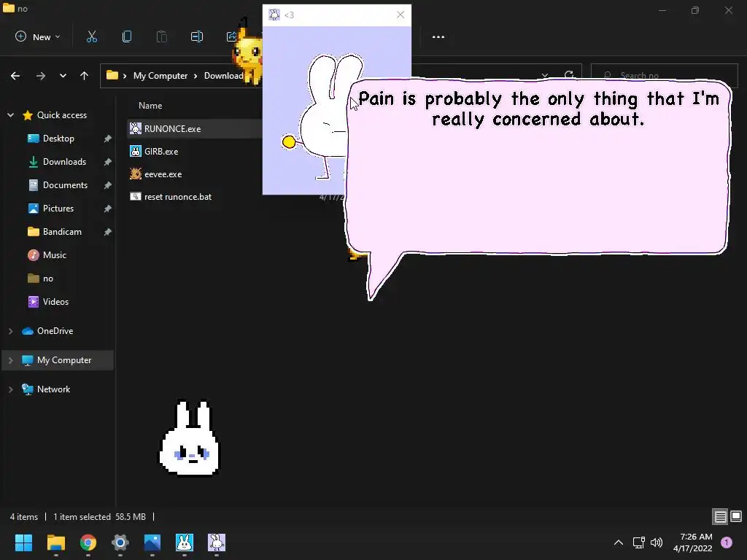
Task: Switch to purple bunny app in taskbar
Action: tap(217, 542)
